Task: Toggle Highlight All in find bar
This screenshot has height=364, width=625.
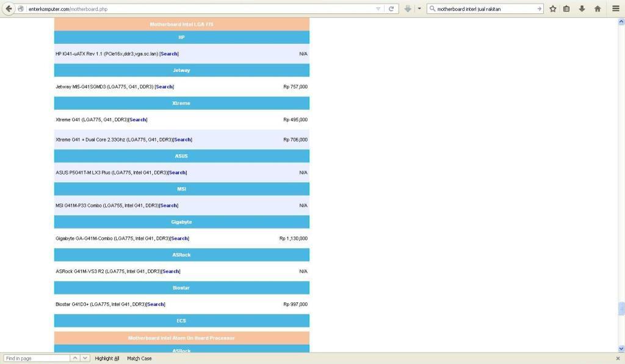Action: (x=107, y=359)
